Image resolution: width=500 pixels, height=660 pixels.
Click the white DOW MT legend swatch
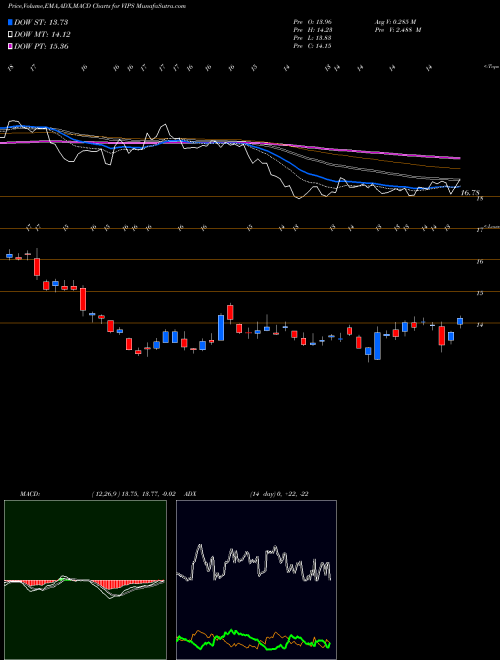click(x=10, y=35)
